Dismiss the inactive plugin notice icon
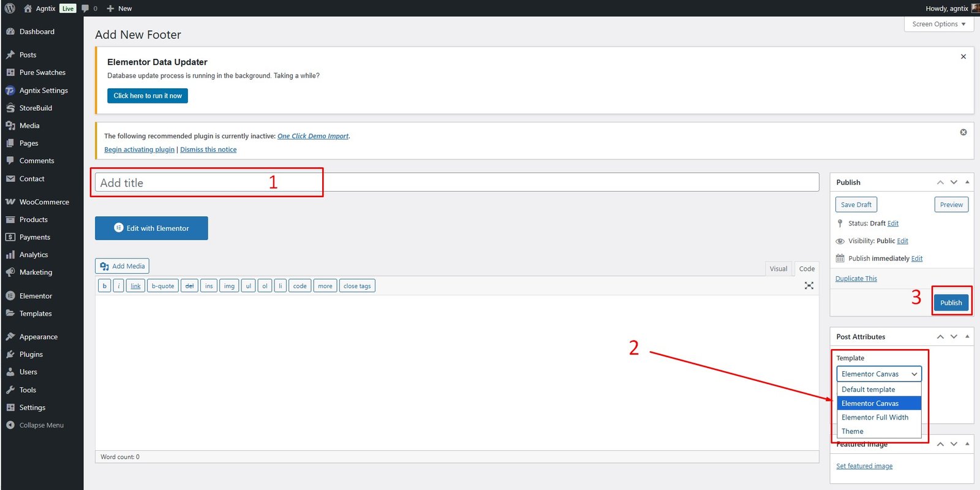980x490 pixels. 963,132
